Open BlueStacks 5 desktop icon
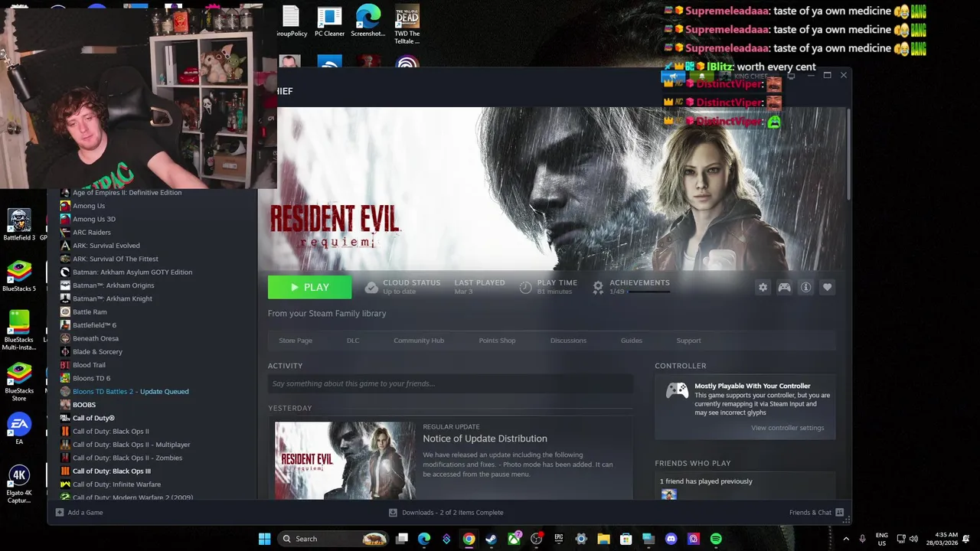Screen dimensions: 980x551 click(19, 276)
